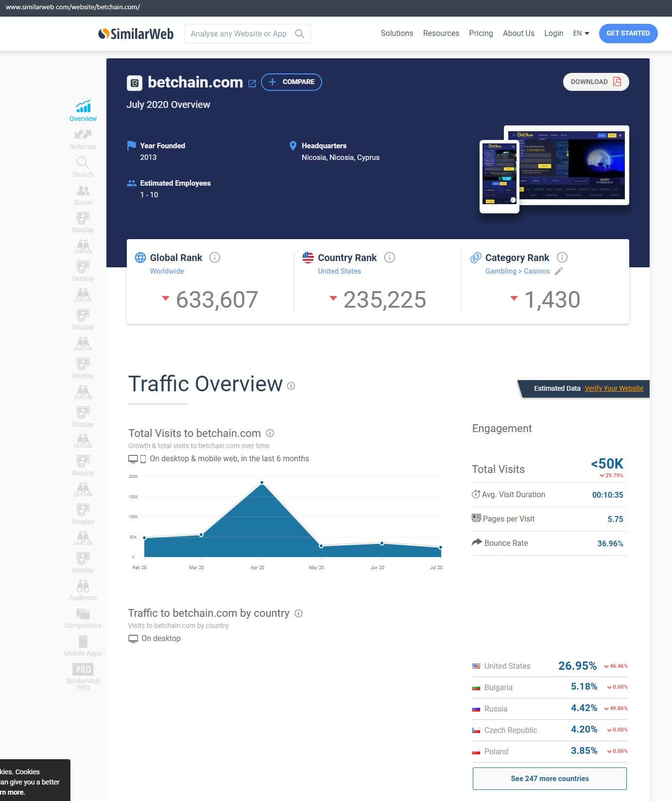Select the Apr '20 peak point on chart

[x=262, y=483]
